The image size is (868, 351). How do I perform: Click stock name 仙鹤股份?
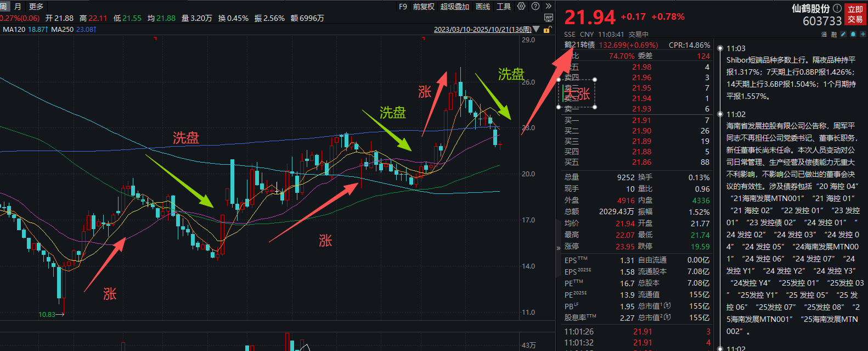click(x=810, y=8)
